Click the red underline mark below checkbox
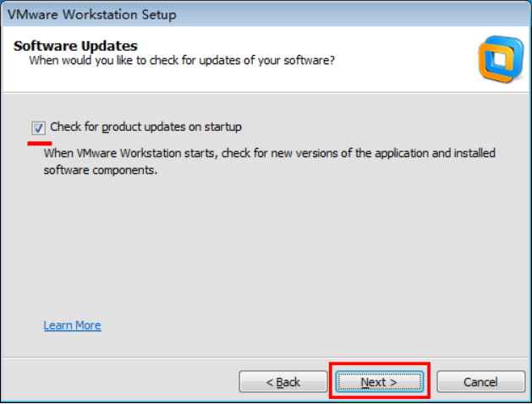The width and height of the screenshot is (532, 404). pyautogui.click(x=39, y=143)
